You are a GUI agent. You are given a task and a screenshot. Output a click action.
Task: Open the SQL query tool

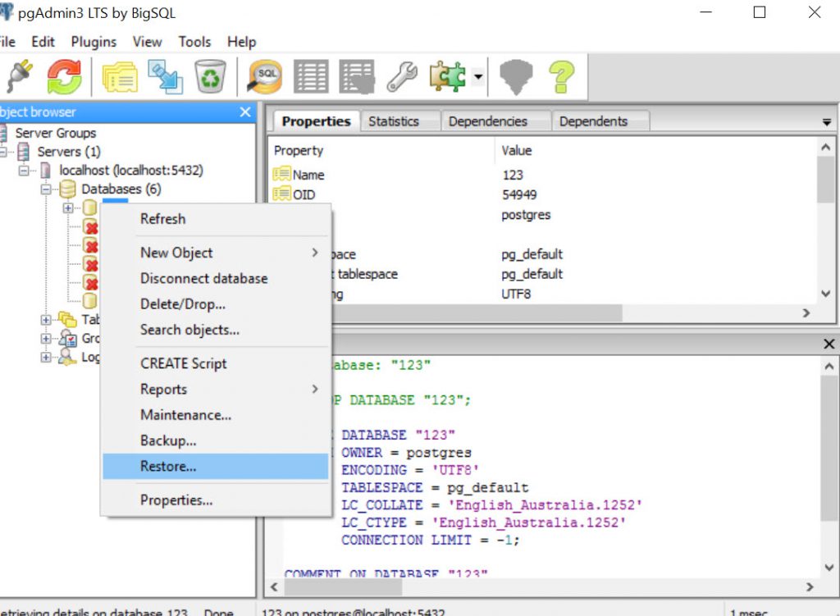266,76
